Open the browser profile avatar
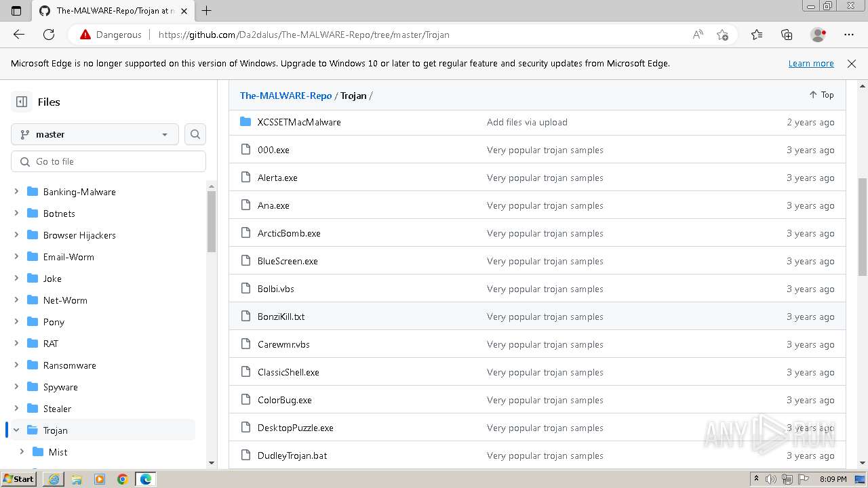868x488 pixels. point(818,35)
